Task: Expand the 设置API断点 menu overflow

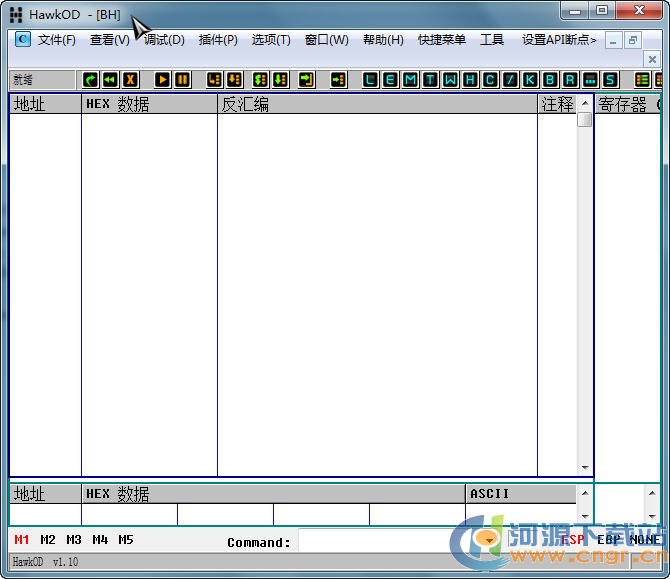Action: click(559, 40)
